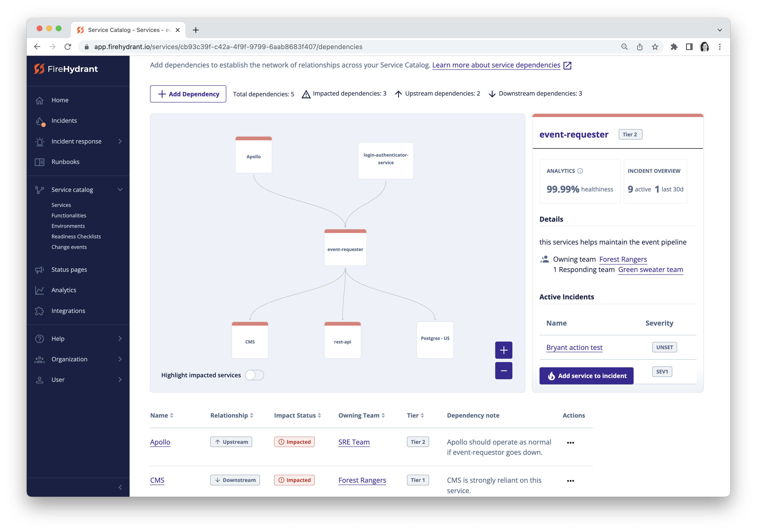This screenshot has width=757, height=532.
Task: Collapse the Service catalog section
Action: click(x=120, y=190)
